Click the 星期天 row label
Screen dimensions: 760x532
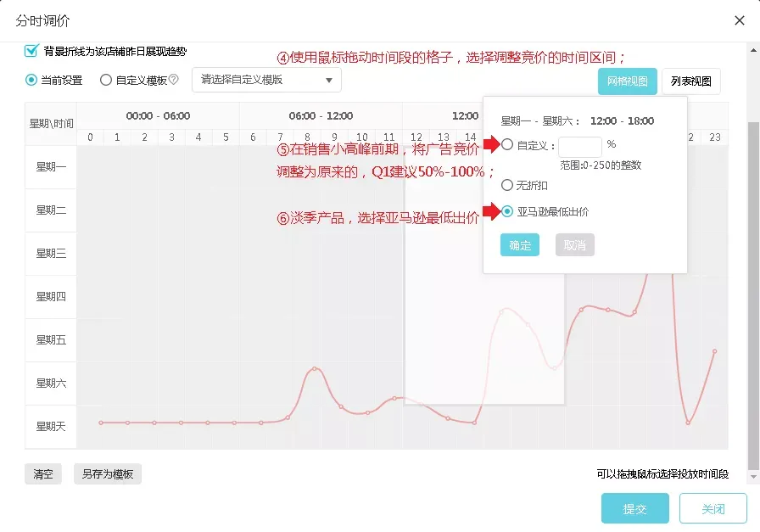[x=51, y=426]
